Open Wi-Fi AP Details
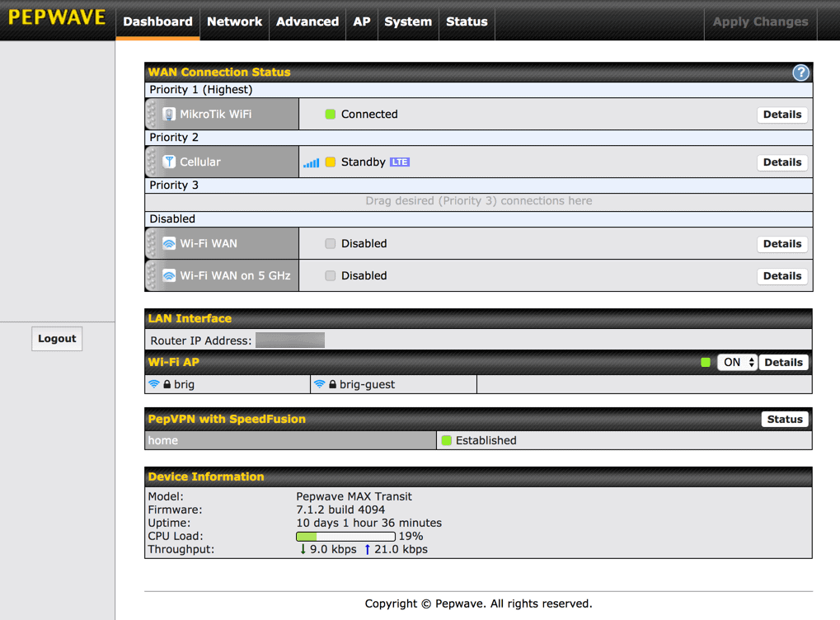The height and width of the screenshot is (620, 840). click(x=783, y=362)
